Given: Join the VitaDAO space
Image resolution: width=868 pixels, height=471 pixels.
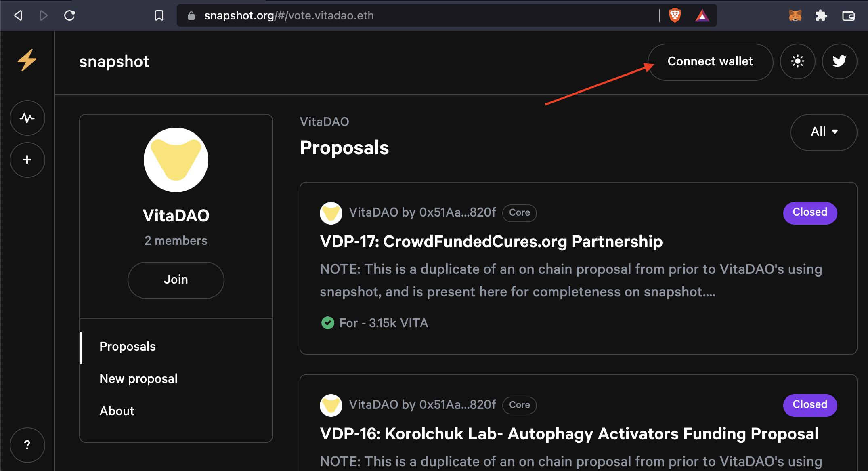Looking at the screenshot, I should click(x=176, y=280).
